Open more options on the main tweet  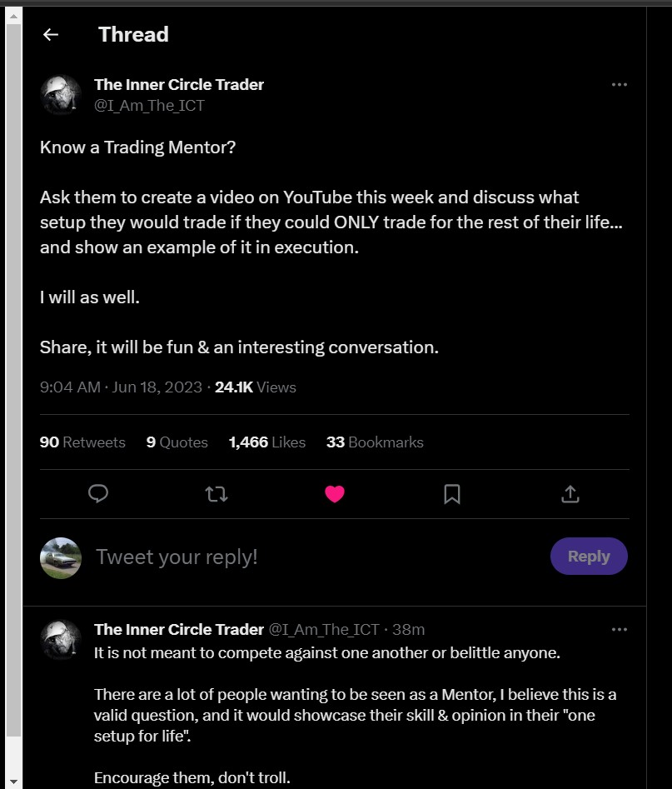tap(619, 85)
